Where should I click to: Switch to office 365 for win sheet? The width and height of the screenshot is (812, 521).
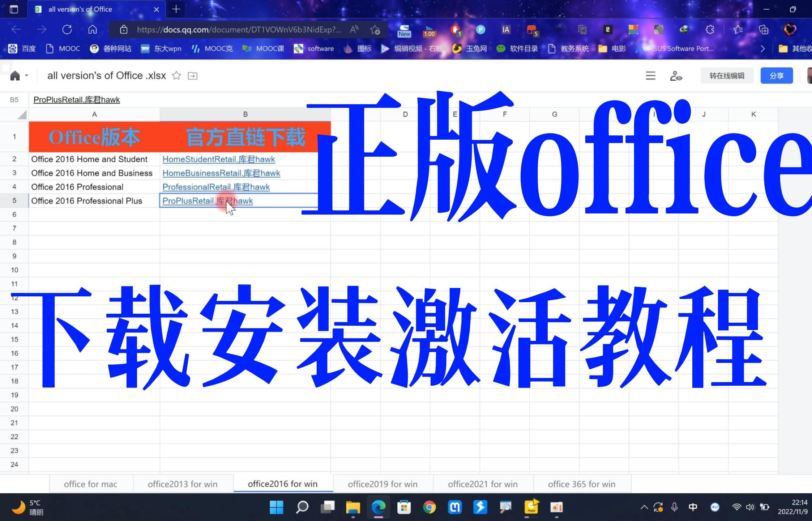coord(582,484)
